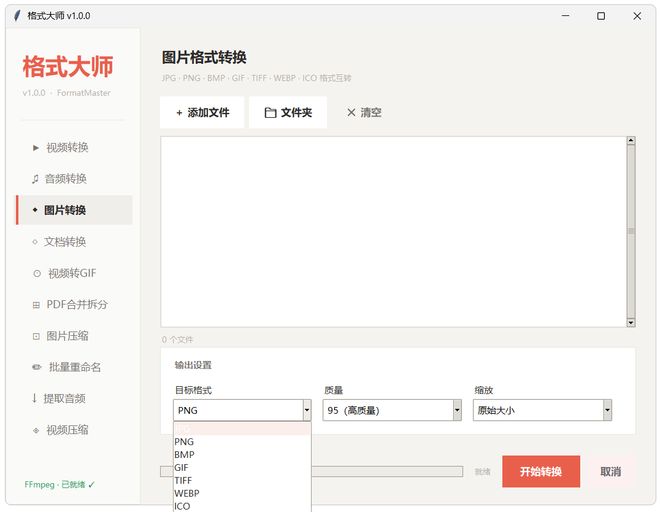Select the active 图片转换 sidebar entry
660x512 pixels.
tap(75, 210)
